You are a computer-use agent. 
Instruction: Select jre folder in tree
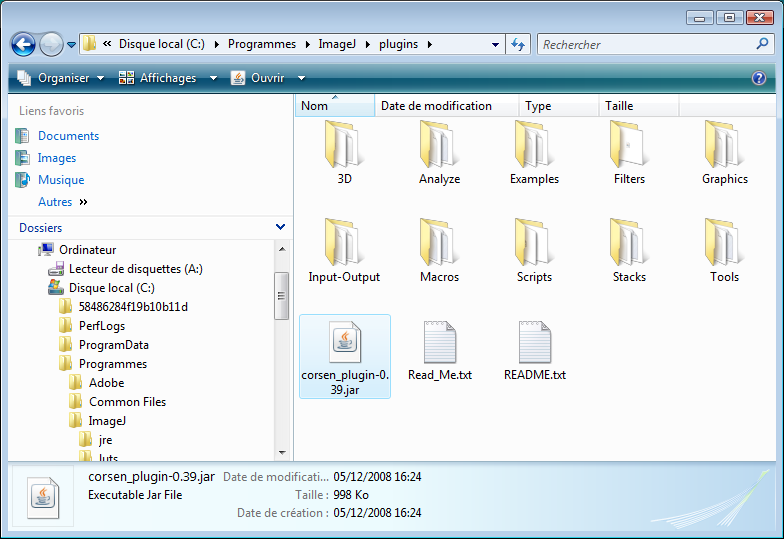[x=105, y=440]
